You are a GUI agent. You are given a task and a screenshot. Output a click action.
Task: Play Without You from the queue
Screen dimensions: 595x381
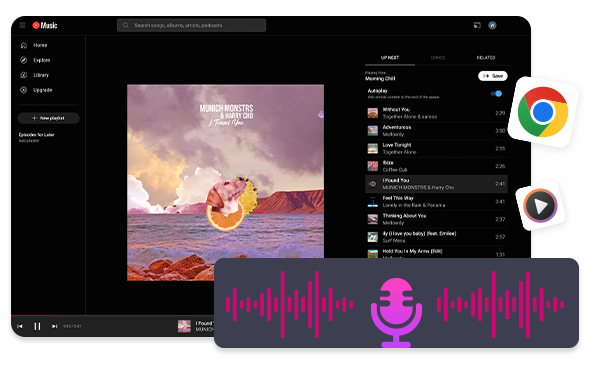[436, 113]
